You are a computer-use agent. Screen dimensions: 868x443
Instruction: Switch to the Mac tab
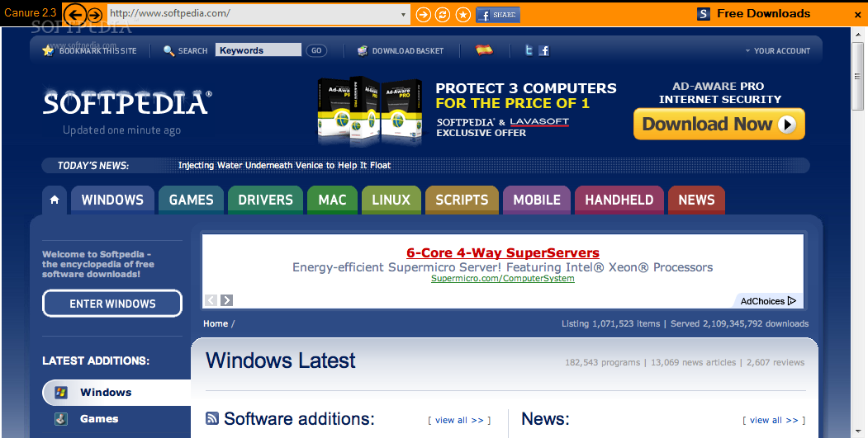pos(332,200)
